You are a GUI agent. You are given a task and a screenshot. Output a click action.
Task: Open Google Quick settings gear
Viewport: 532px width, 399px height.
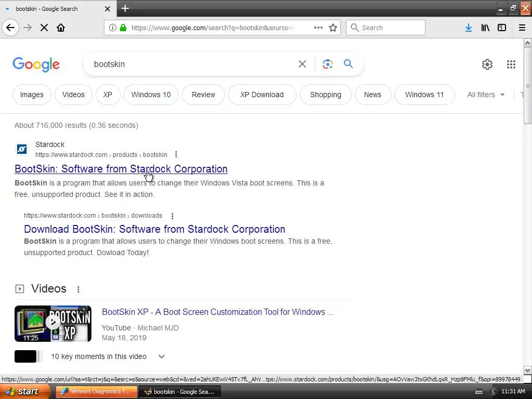pyautogui.click(x=487, y=64)
